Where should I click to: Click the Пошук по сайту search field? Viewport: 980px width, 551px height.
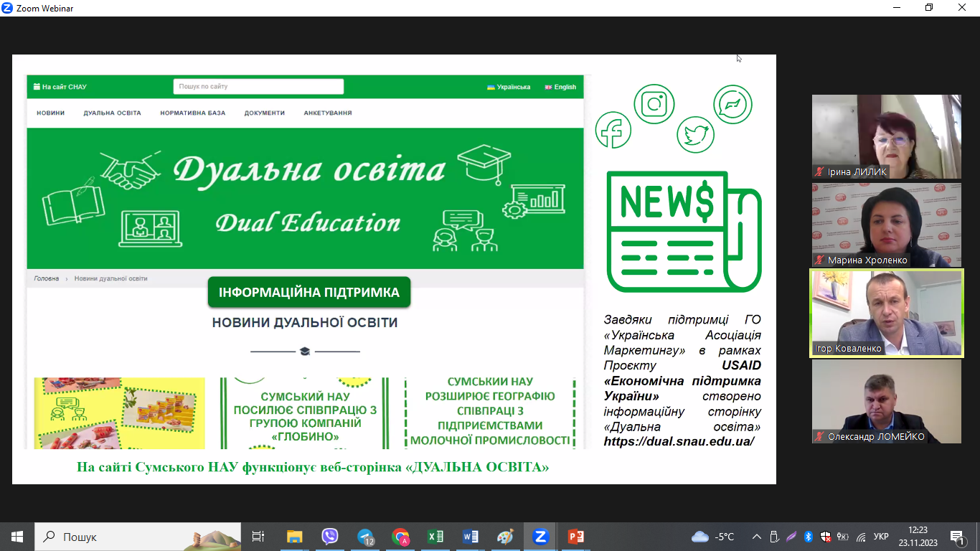(258, 87)
